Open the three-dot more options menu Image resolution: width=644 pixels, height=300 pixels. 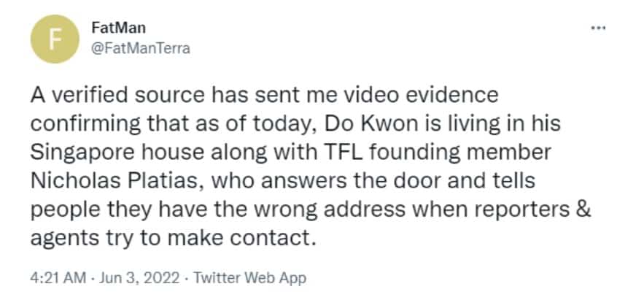click(x=598, y=28)
